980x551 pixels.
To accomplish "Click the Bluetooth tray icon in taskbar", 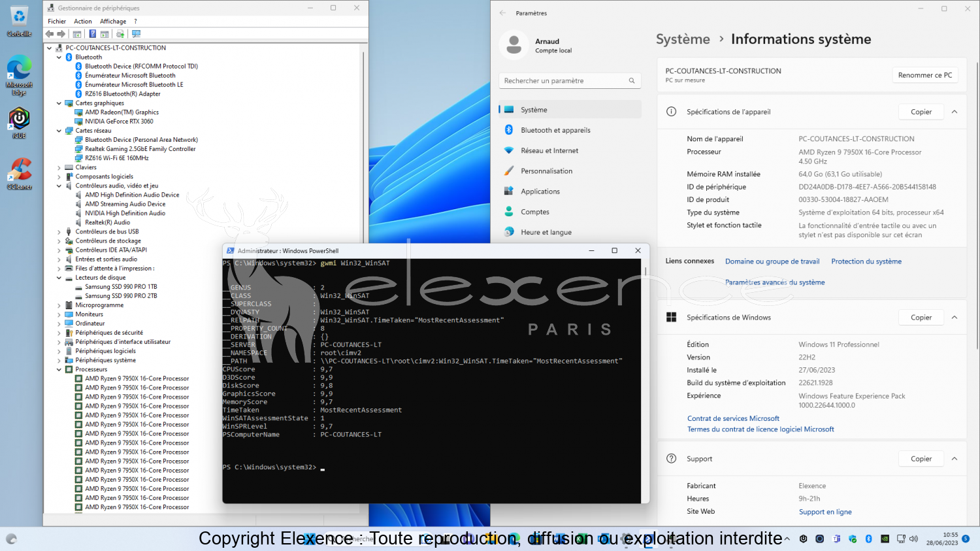I will pos(869,539).
